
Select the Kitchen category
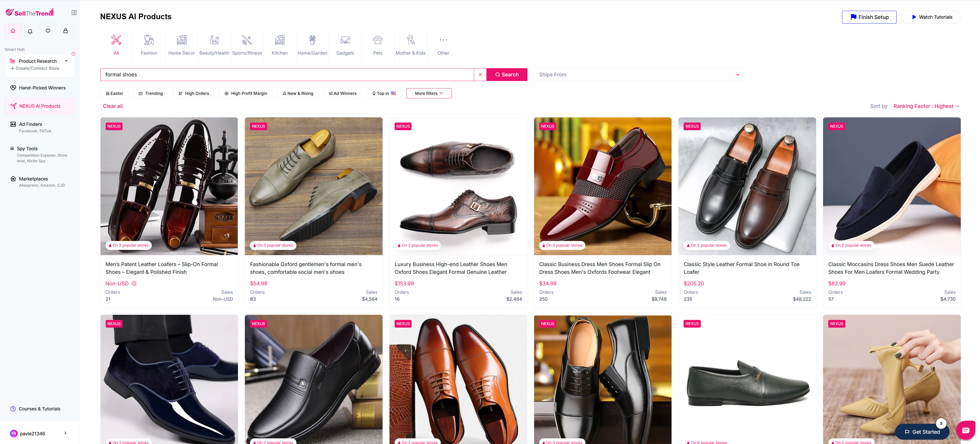[280, 45]
